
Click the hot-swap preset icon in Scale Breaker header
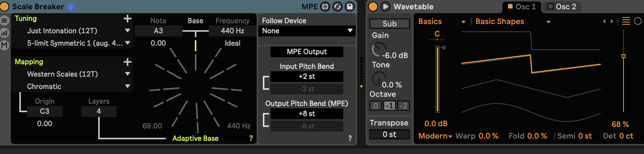(x=337, y=7)
